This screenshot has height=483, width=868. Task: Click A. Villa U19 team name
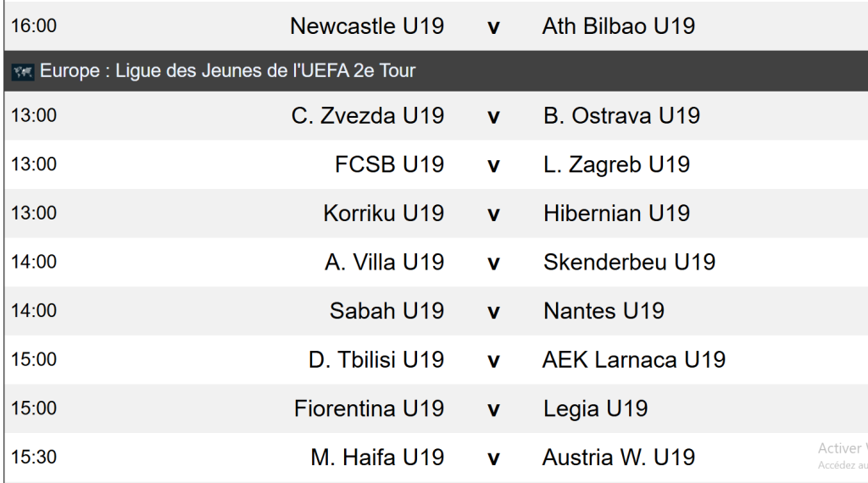pos(384,263)
